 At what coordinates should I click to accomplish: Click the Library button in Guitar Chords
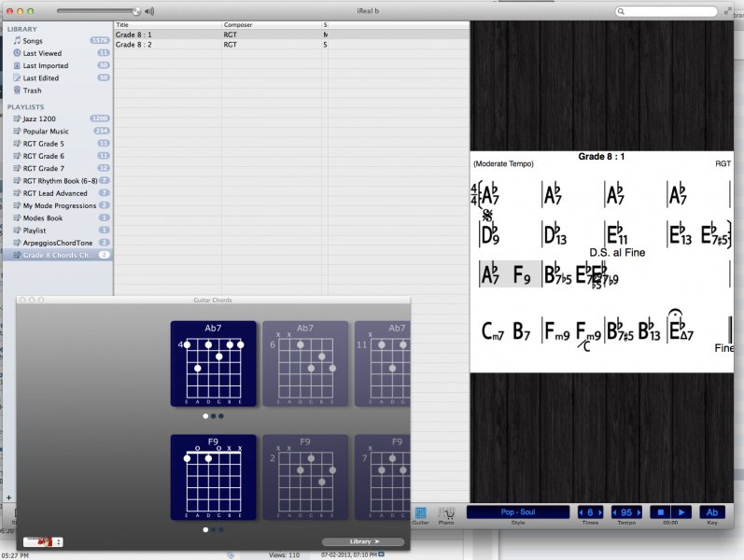pos(363,541)
